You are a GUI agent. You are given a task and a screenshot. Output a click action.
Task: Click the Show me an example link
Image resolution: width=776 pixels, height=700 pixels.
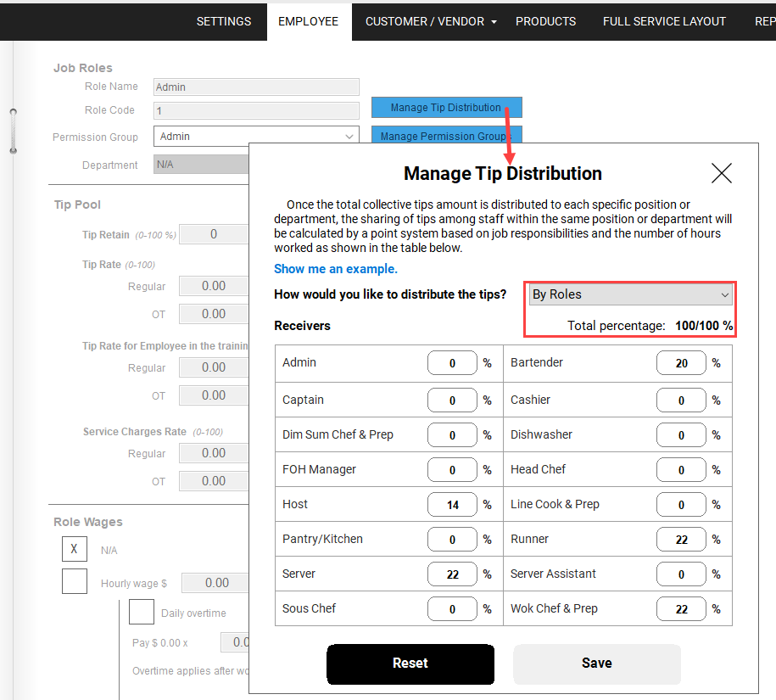336,269
